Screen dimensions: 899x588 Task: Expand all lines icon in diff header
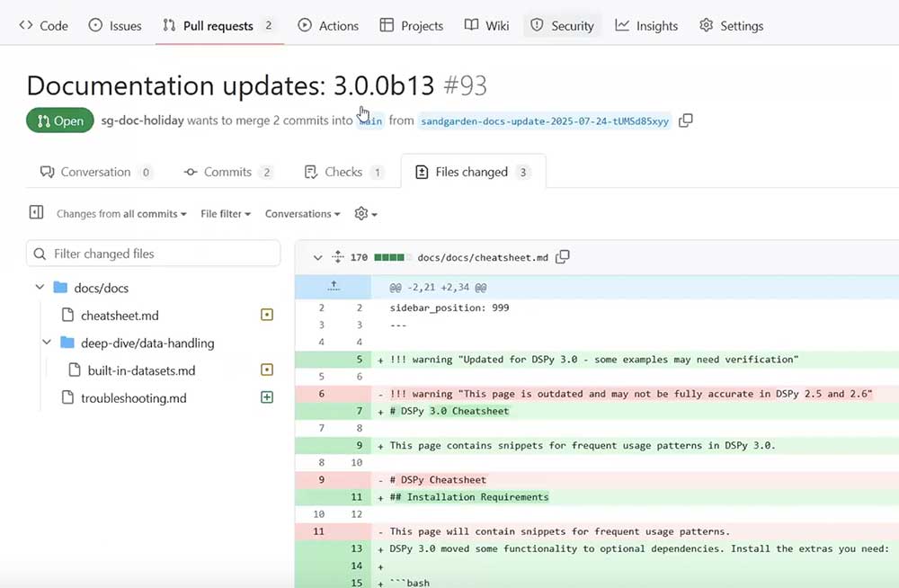338,257
